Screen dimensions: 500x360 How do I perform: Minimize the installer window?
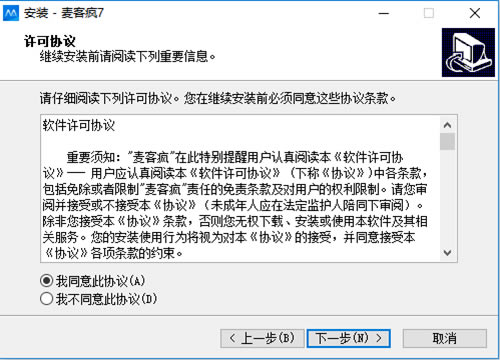pyautogui.click(x=384, y=13)
